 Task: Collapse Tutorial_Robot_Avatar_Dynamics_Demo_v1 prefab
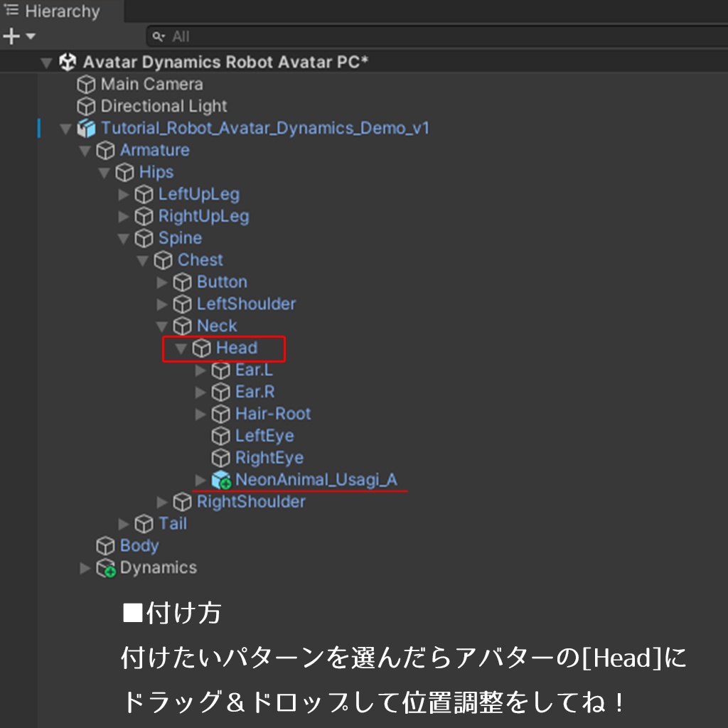tap(65, 129)
